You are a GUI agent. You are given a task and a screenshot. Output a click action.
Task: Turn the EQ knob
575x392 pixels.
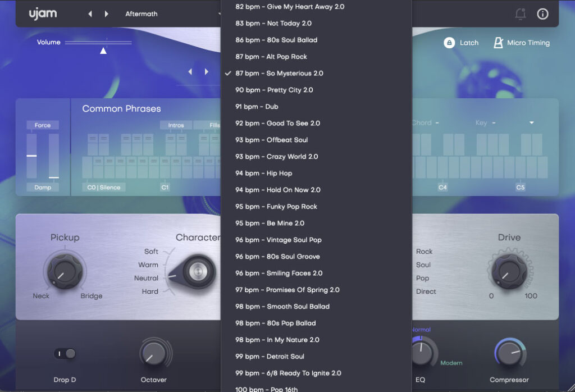point(422,353)
